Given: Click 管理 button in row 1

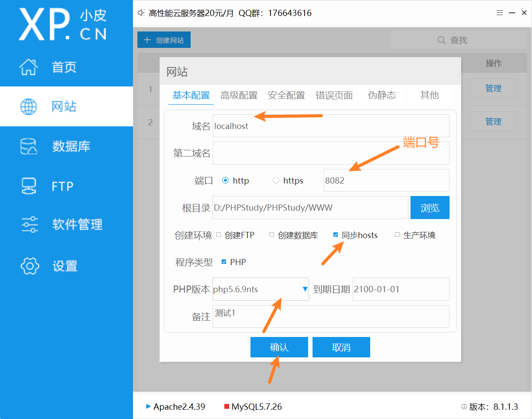Looking at the screenshot, I should tap(493, 88).
